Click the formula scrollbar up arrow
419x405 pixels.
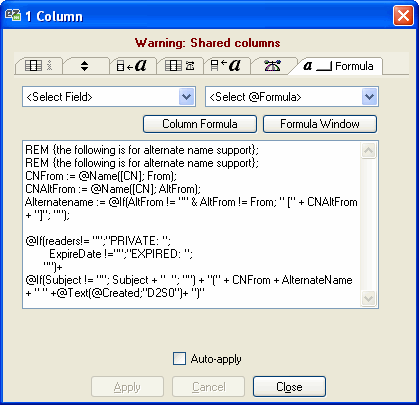pos(368,151)
